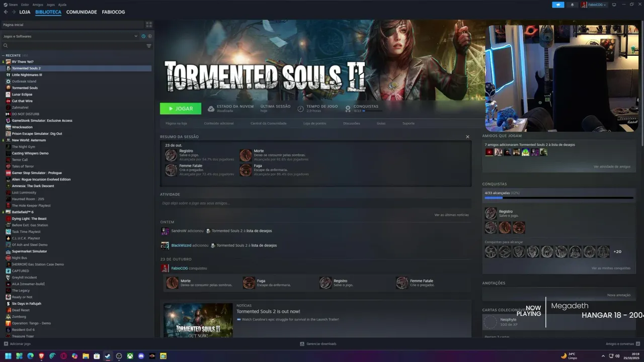Open the Página na loja tab
644x362 pixels.
tap(176, 123)
